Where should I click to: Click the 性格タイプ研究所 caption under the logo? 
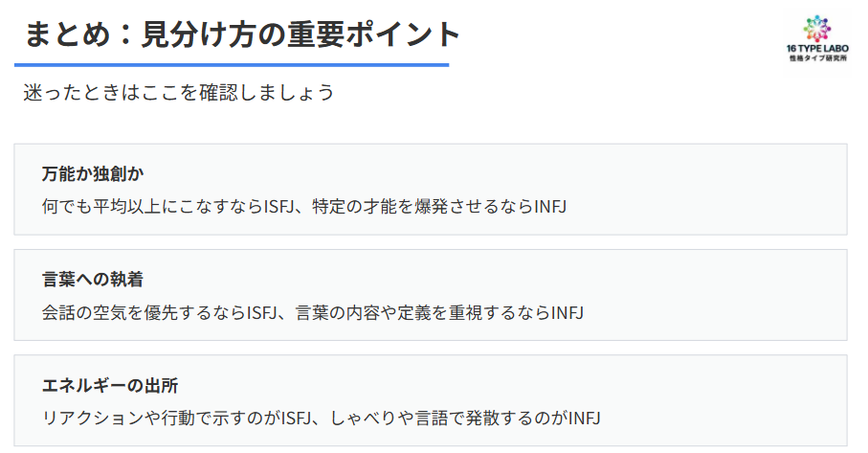click(x=814, y=58)
